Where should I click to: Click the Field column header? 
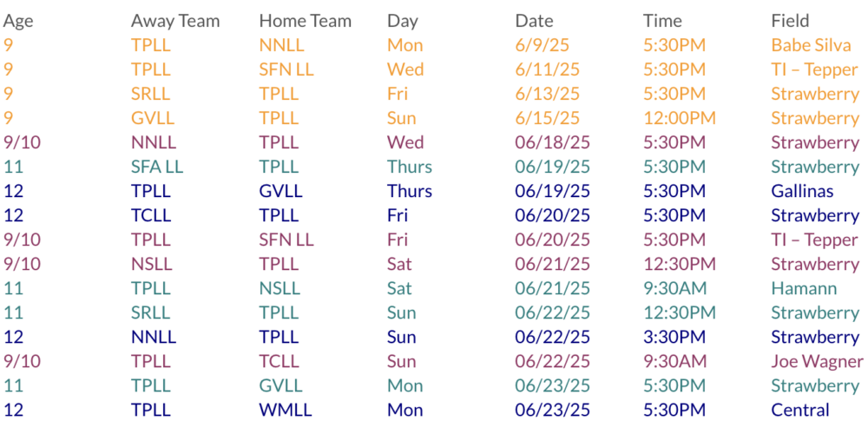click(x=791, y=21)
